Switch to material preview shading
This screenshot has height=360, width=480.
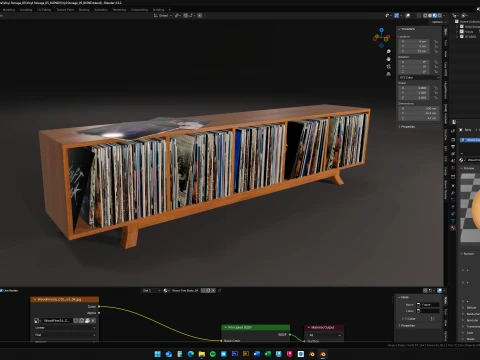[435, 15]
